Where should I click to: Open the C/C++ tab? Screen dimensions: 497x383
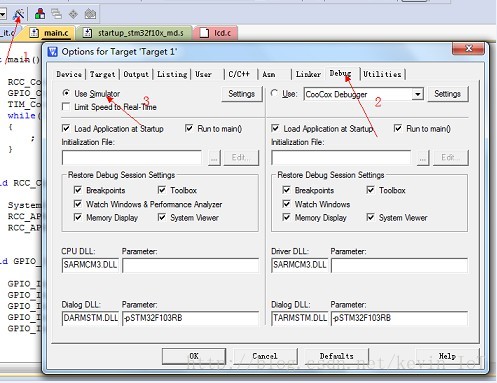[x=239, y=74]
